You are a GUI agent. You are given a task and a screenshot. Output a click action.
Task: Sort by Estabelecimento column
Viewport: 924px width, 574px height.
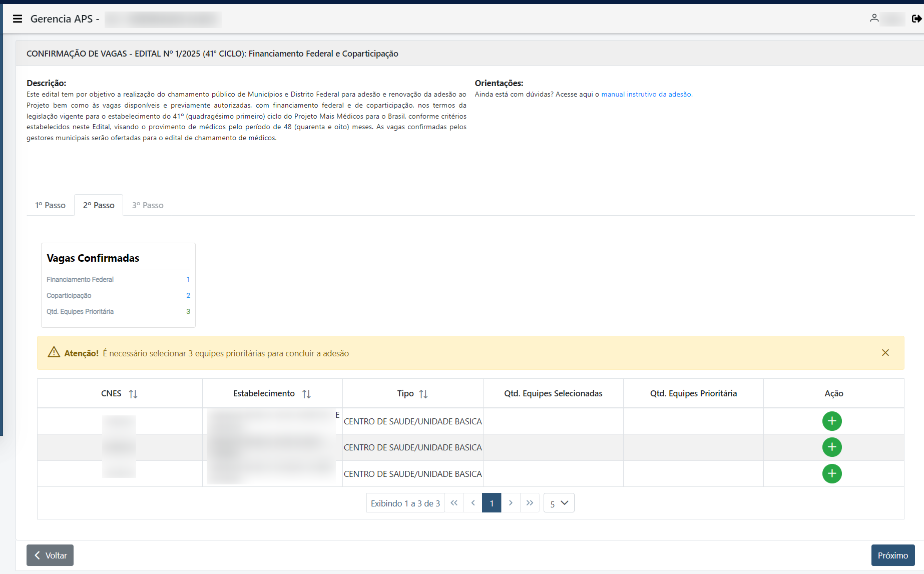click(306, 394)
